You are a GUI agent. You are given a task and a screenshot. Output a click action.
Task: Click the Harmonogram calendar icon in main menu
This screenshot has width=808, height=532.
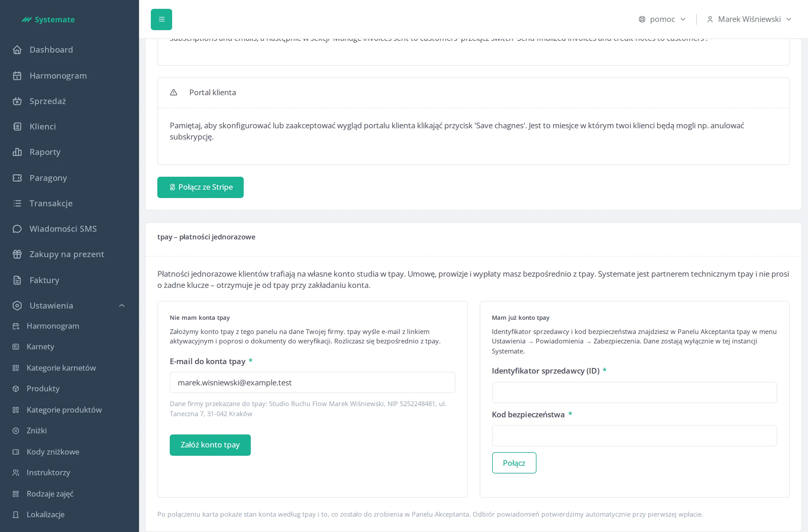pos(17,76)
